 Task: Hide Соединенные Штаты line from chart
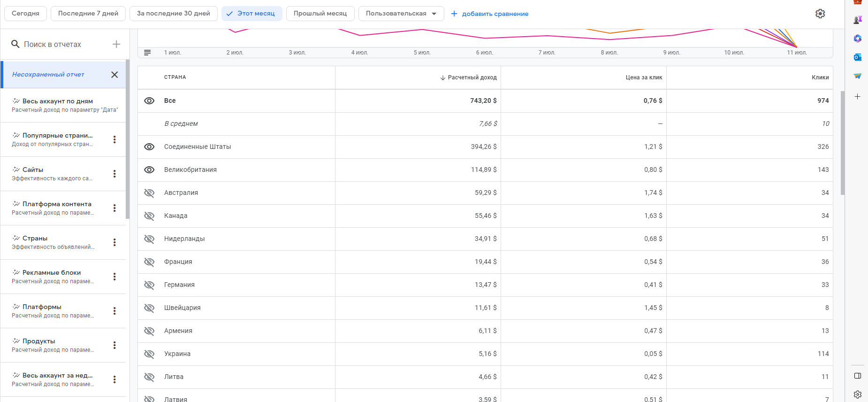(x=149, y=147)
